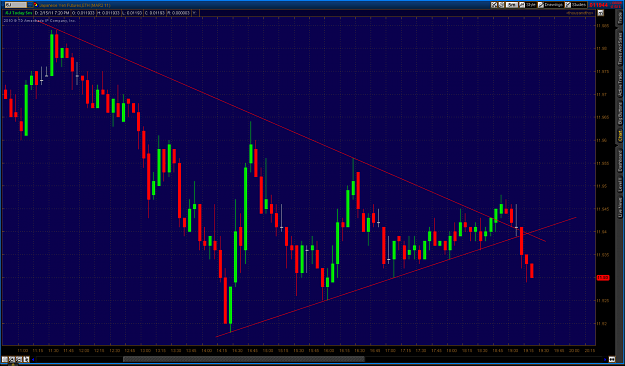The height and width of the screenshot is (366, 625).
Task: Click the 6J symbol input field
Action: pyautogui.click(x=16, y=5)
